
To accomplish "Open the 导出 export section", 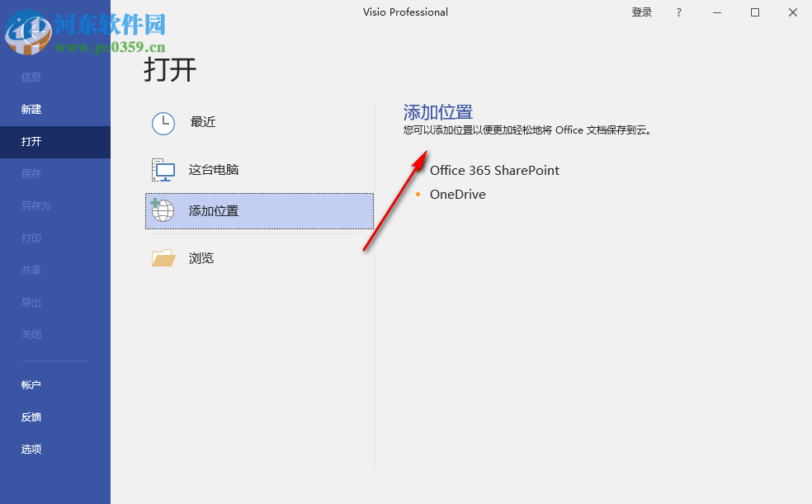I will 31,302.
